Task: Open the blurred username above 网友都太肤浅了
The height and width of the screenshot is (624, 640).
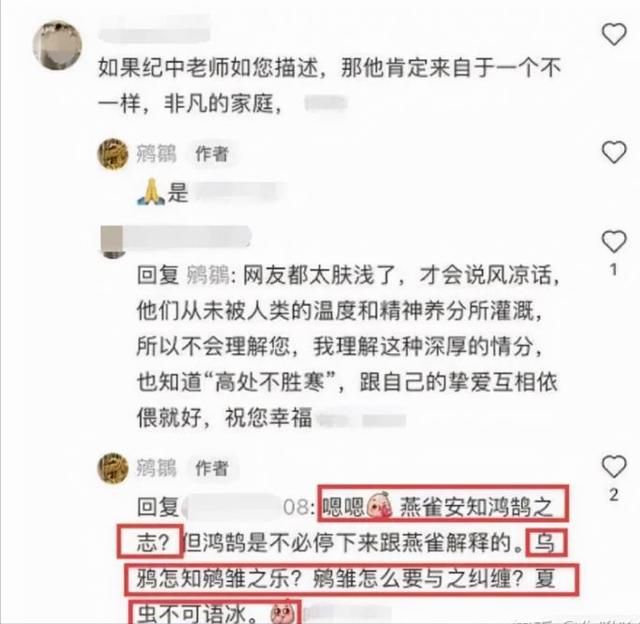Action: pos(188,237)
